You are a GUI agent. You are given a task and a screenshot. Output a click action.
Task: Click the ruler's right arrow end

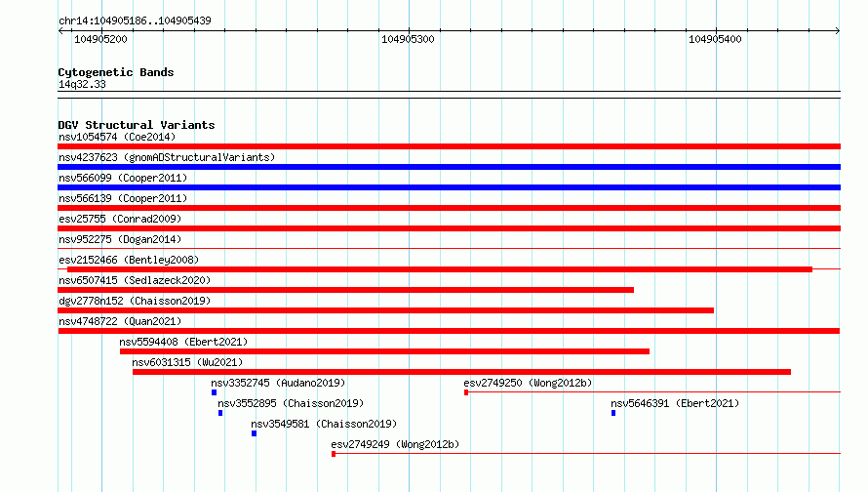[x=838, y=30]
